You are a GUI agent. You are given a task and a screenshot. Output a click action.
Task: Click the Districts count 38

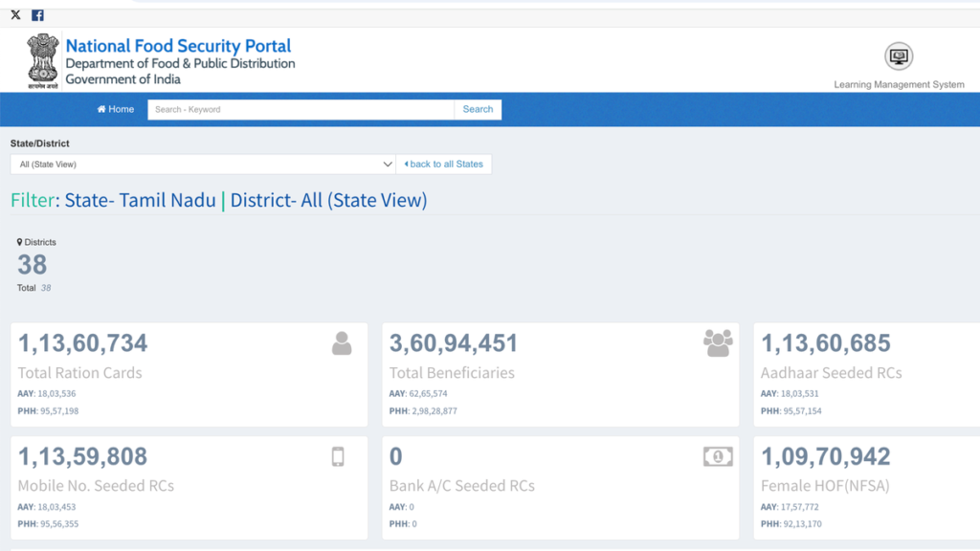tap(33, 265)
